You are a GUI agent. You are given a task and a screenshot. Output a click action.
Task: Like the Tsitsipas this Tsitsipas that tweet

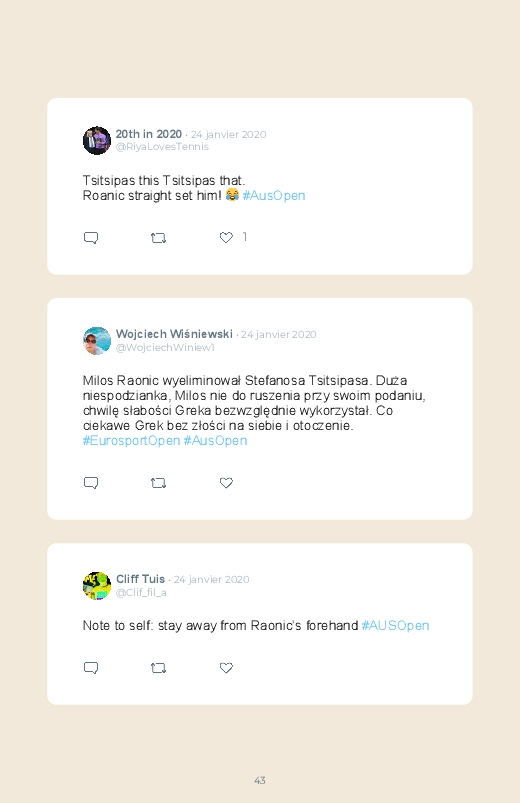click(x=226, y=238)
